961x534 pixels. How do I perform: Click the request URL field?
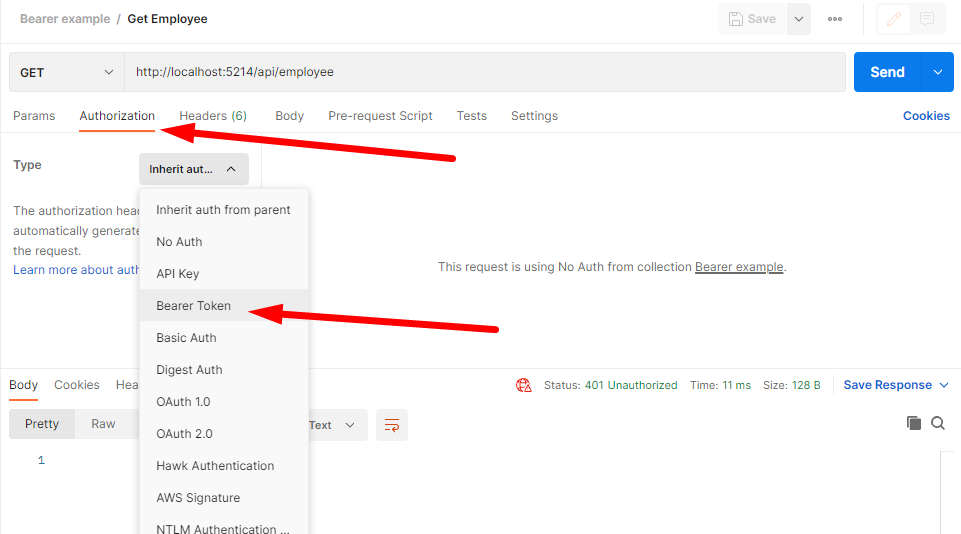click(x=485, y=72)
